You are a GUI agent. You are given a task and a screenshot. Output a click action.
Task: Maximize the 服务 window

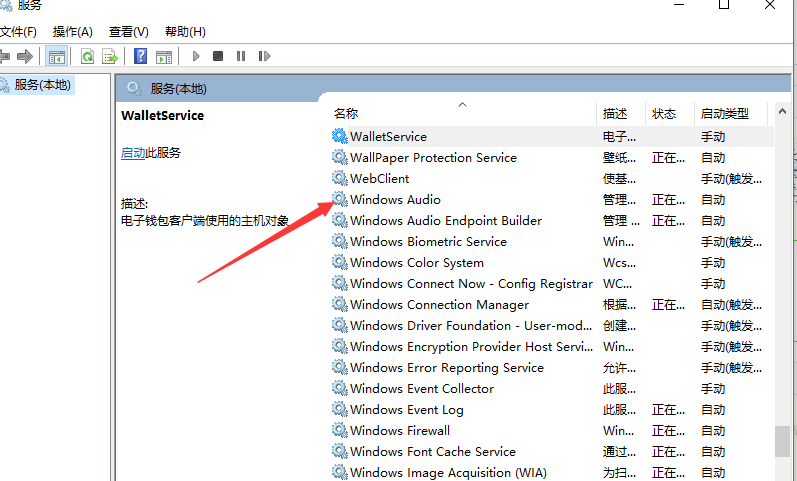click(724, 5)
